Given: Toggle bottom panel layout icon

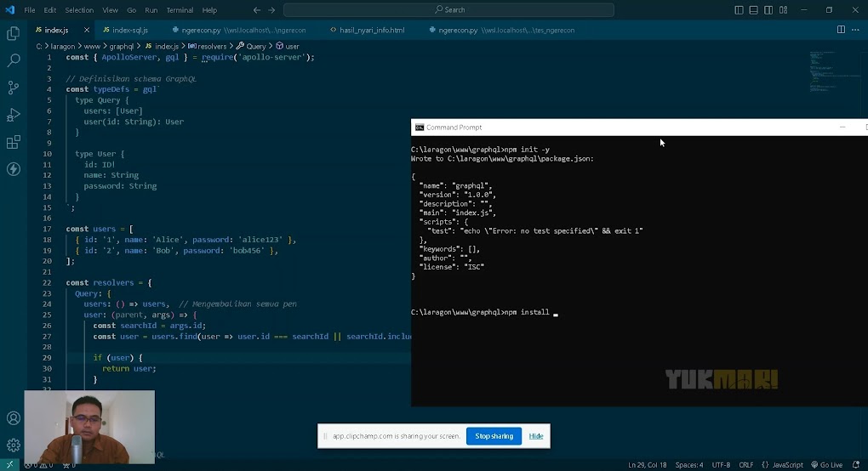Looking at the screenshot, I should coord(753,10).
